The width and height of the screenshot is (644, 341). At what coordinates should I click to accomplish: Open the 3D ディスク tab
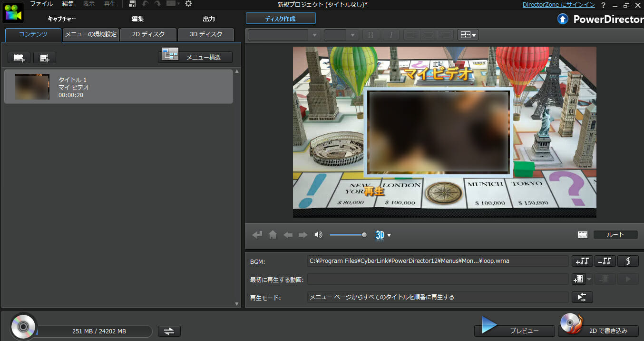(x=206, y=35)
